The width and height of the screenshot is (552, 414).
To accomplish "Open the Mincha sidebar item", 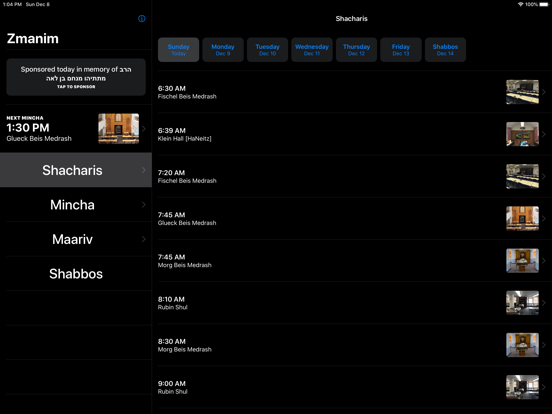I will [76, 205].
